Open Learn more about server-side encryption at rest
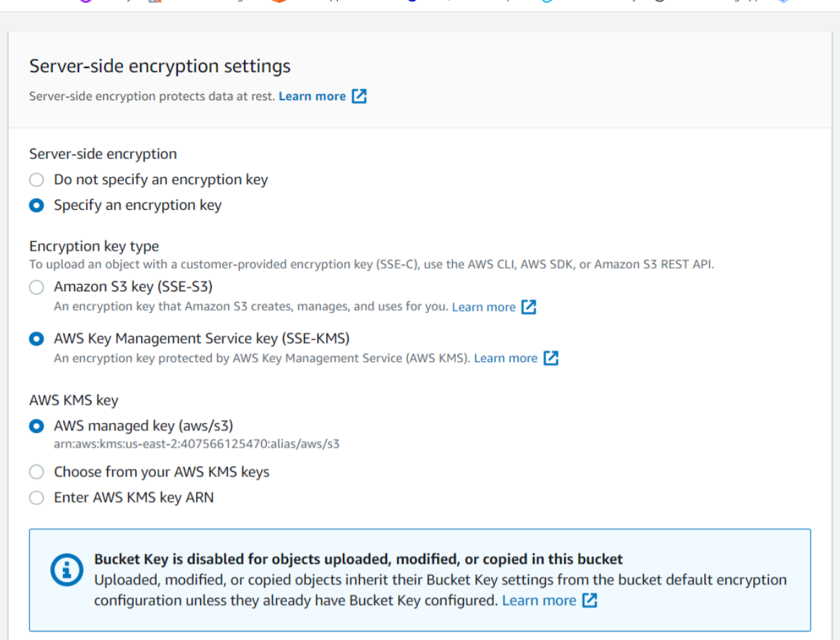 (x=312, y=96)
